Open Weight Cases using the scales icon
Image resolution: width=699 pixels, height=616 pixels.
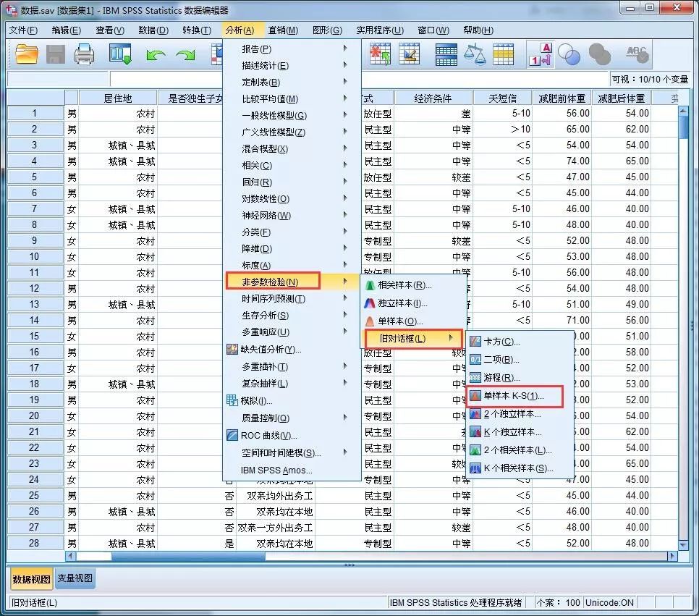pos(475,54)
